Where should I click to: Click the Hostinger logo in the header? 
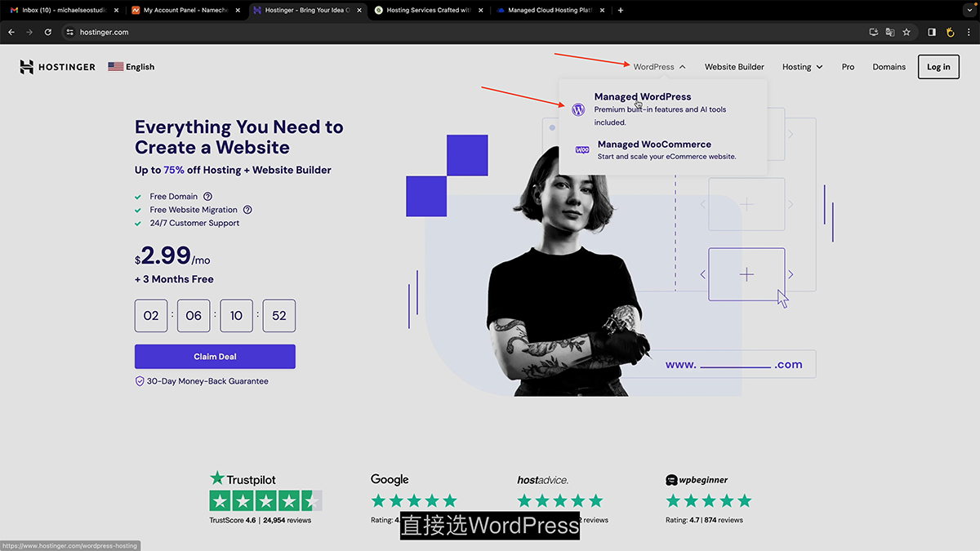[x=57, y=67]
